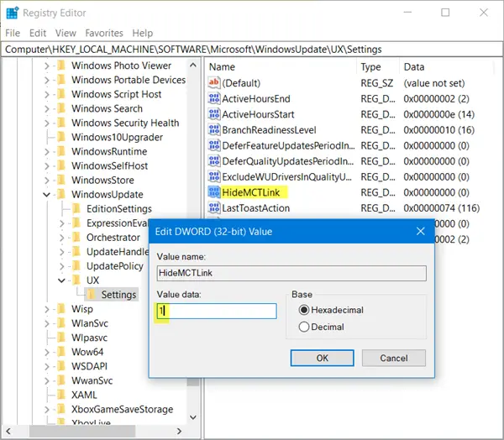The width and height of the screenshot is (504, 440).
Task: Click the (value not set) data cell
Action: [x=434, y=83]
